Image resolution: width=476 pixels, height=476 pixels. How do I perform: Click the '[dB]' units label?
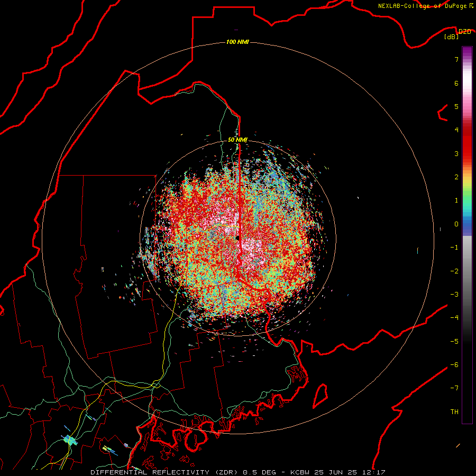click(452, 36)
